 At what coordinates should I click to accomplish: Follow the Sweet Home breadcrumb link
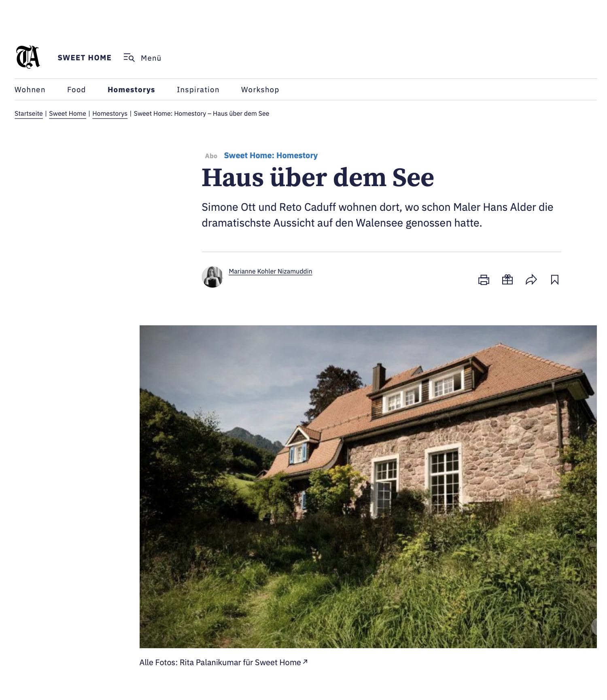pyautogui.click(x=68, y=114)
